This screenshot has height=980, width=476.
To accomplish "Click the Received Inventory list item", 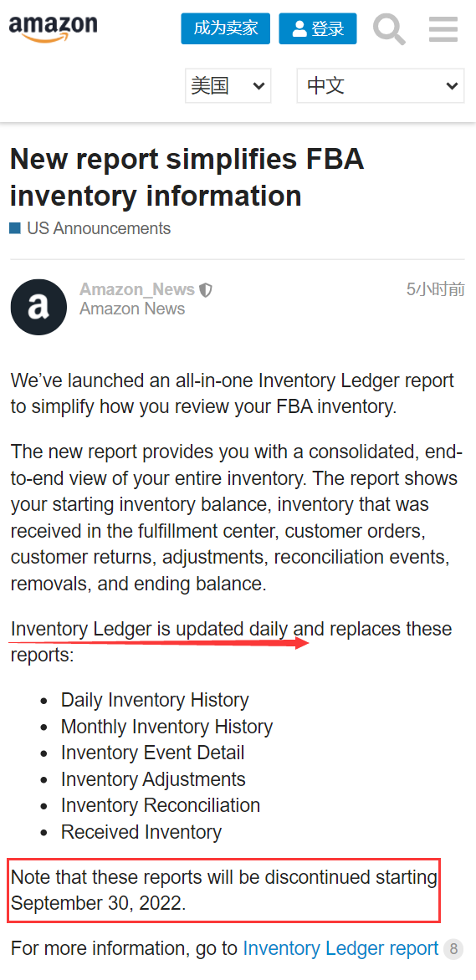I will point(141,832).
